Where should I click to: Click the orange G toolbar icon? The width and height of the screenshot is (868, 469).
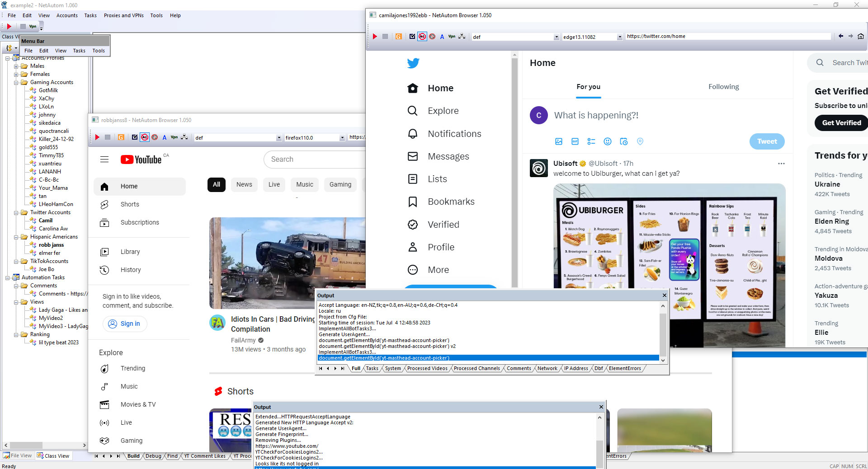coord(398,36)
